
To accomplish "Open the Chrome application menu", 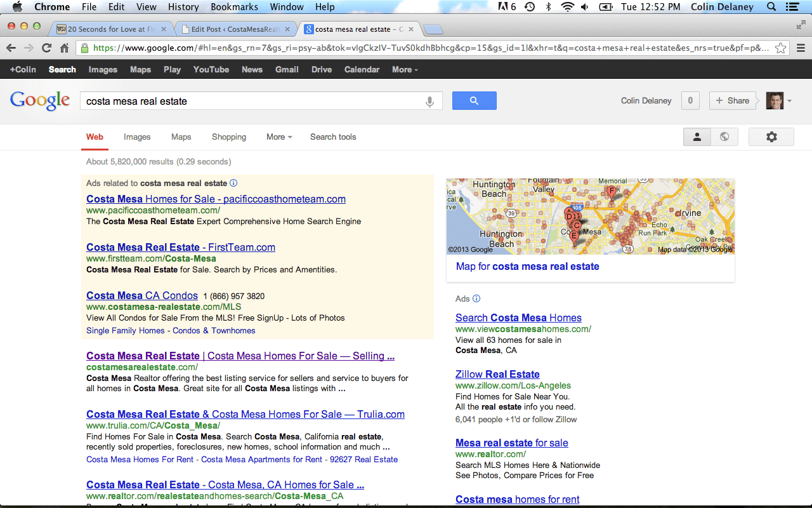I will (x=52, y=7).
